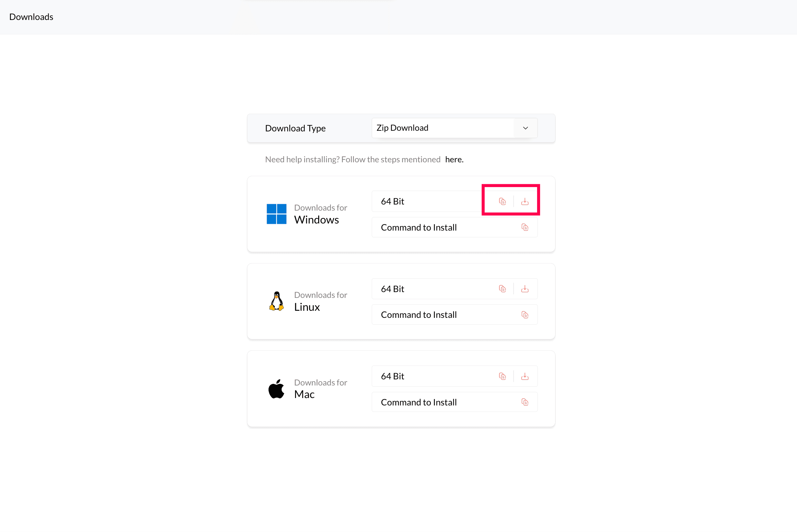Screen dimensions: 797x532
Task: Copy the Mac install command
Action: (x=525, y=403)
